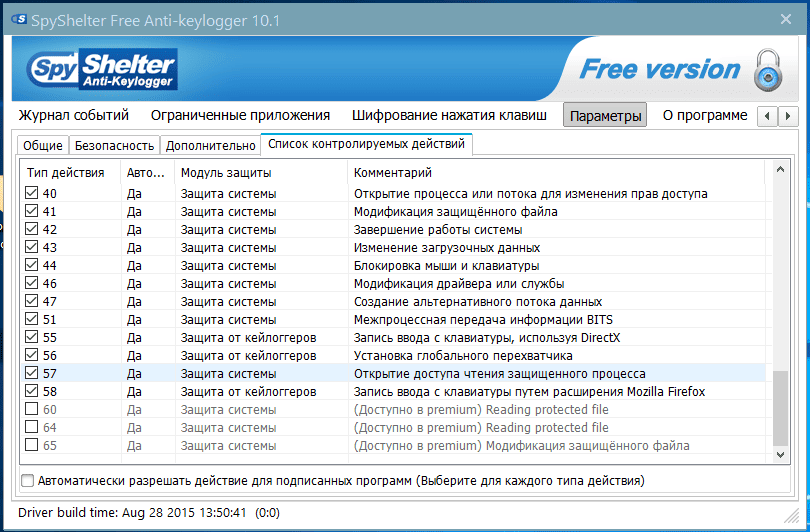Open Шифрование нажатия клавиш tab
Viewport: 810px width, 532px height.
449,115
